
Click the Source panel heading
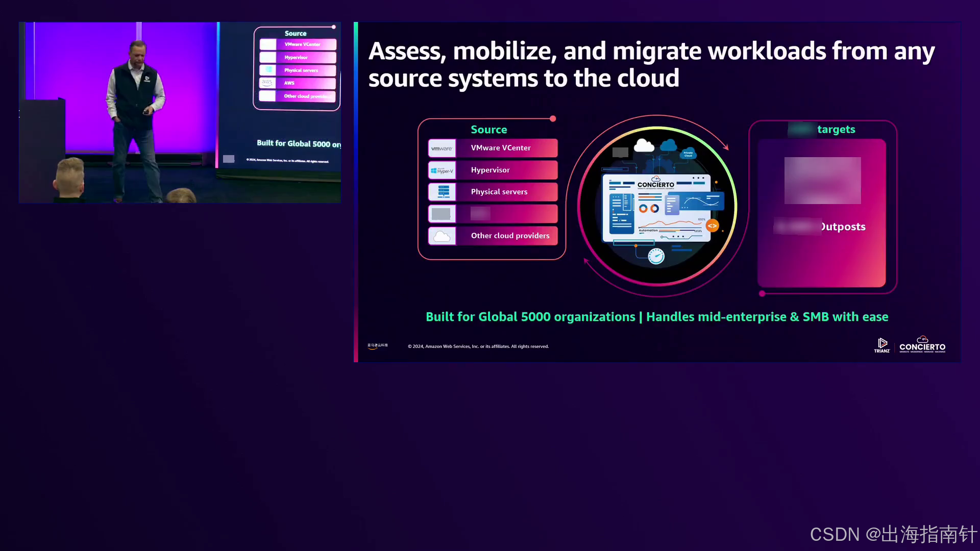pyautogui.click(x=488, y=130)
